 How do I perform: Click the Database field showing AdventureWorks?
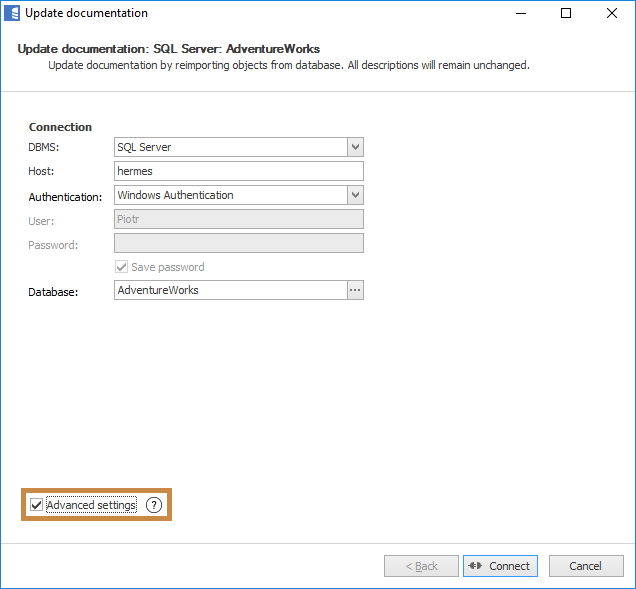coord(230,290)
